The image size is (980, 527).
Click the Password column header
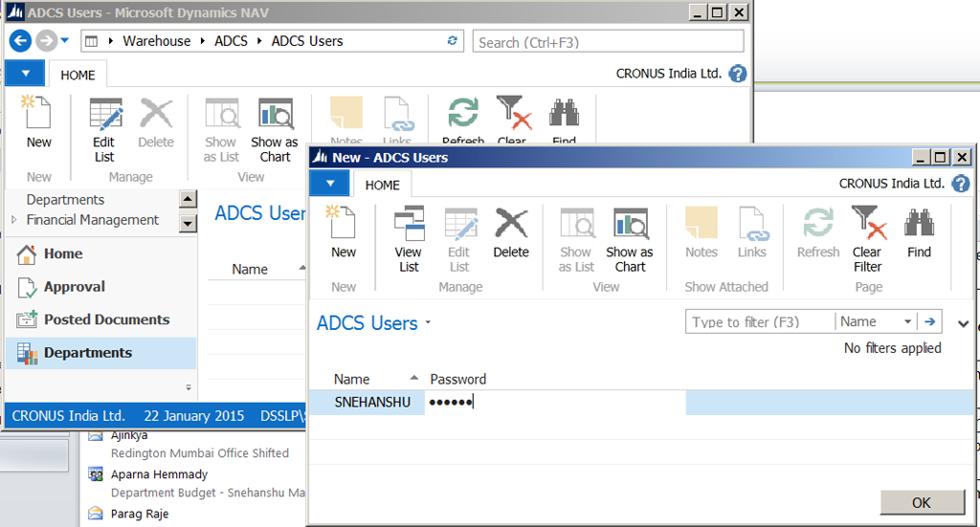[x=458, y=379]
